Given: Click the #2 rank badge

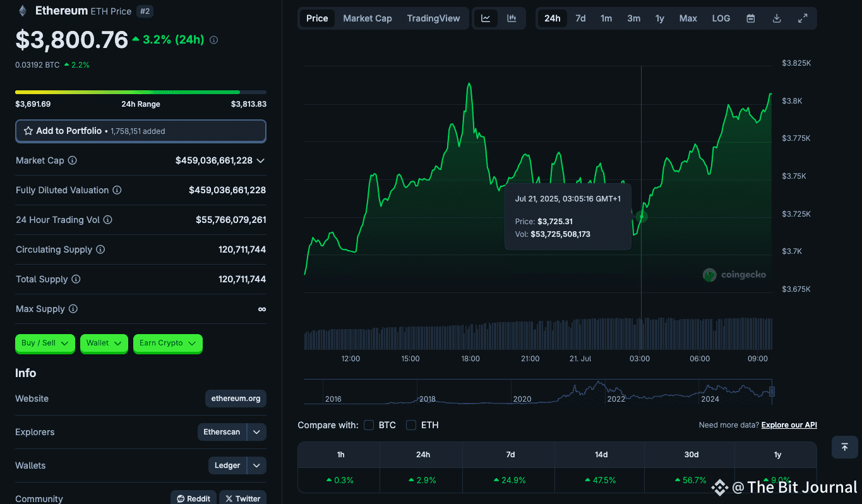Looking at the screenshot, I should pyautogui.click(x=145, y=11).
